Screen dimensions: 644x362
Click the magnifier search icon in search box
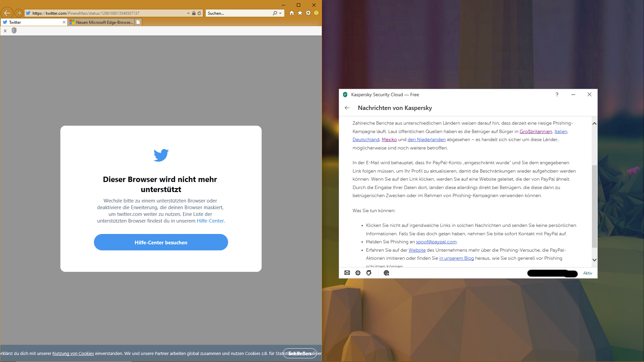coord(275,13)
